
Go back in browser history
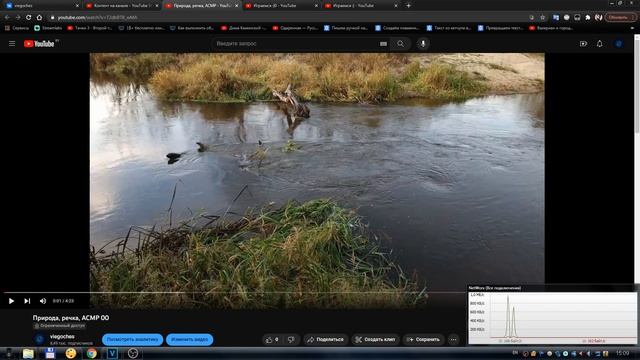(x=7, y=18)
